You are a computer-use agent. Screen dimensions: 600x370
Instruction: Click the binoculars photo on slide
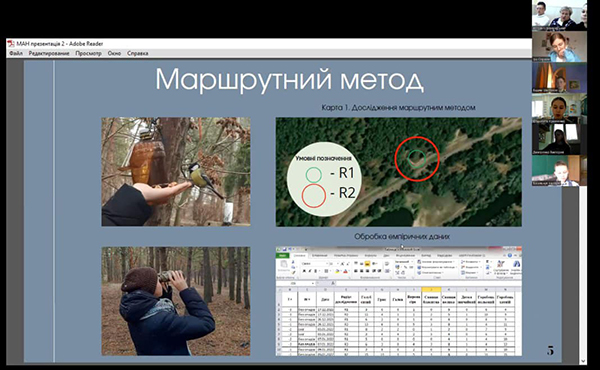click(176, 301)
